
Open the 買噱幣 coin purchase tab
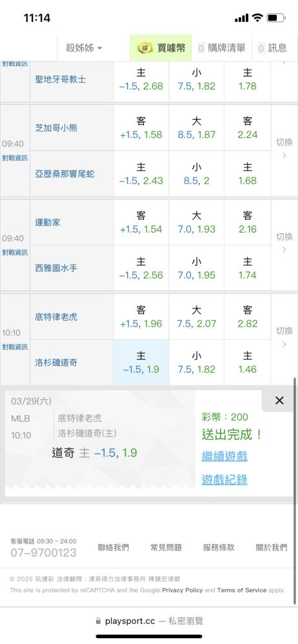pyautogui.click(x=161, y=48)
